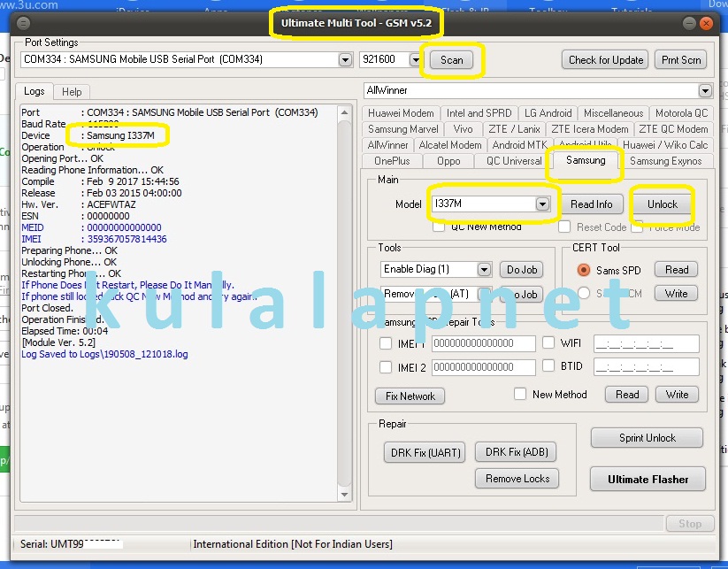The height and width of the screenshot is (569, 728).
Task: Open the Ultimate Flasher
Action: (x=648, y=480)
